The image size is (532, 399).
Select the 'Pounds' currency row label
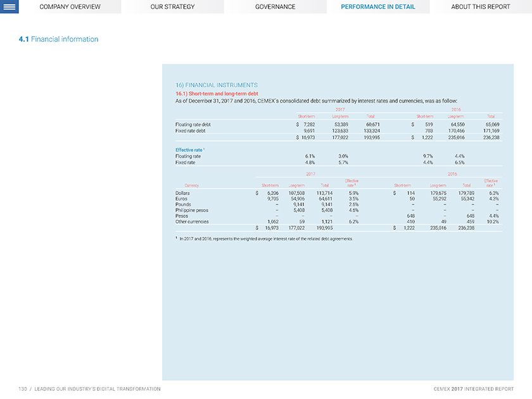[183, 205]
